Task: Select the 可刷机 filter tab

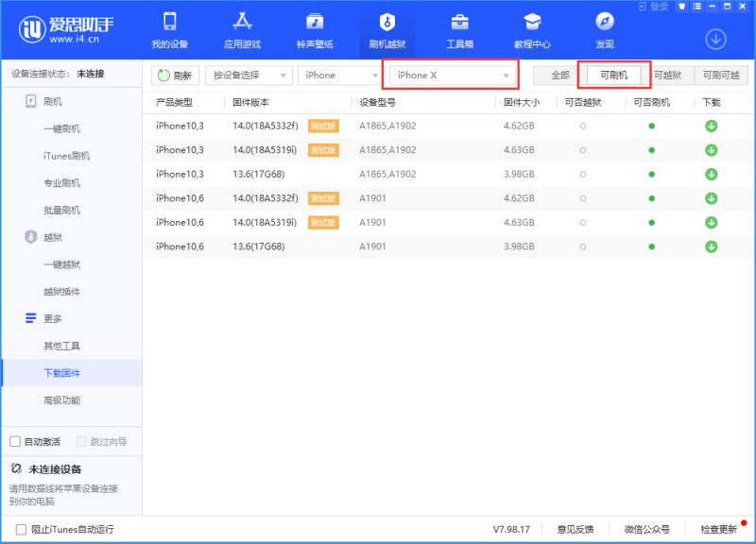Action: 613,76
